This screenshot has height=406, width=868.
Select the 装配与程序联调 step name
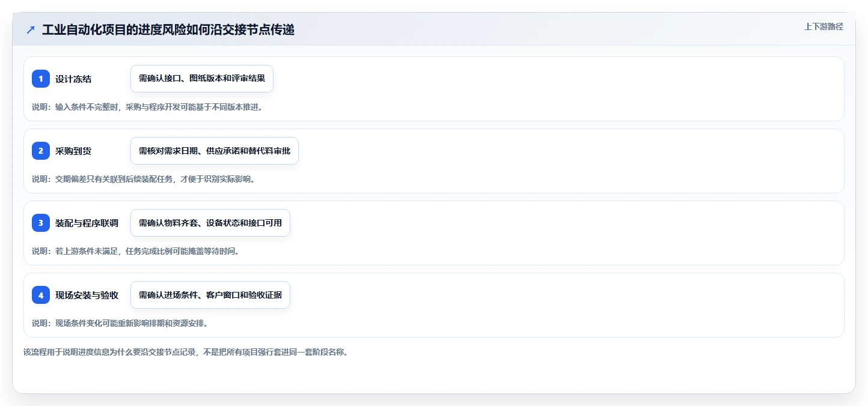tap(87, 223)
